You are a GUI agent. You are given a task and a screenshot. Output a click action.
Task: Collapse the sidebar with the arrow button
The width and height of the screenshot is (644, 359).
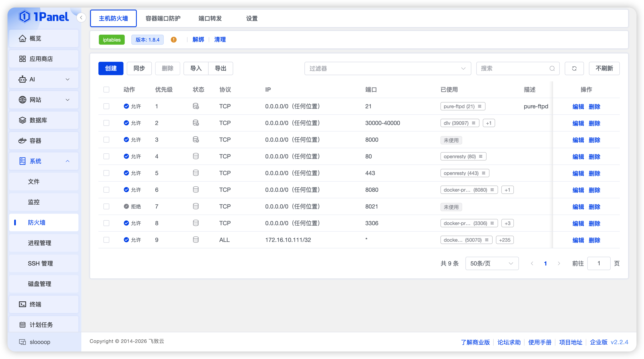[81, 18]
